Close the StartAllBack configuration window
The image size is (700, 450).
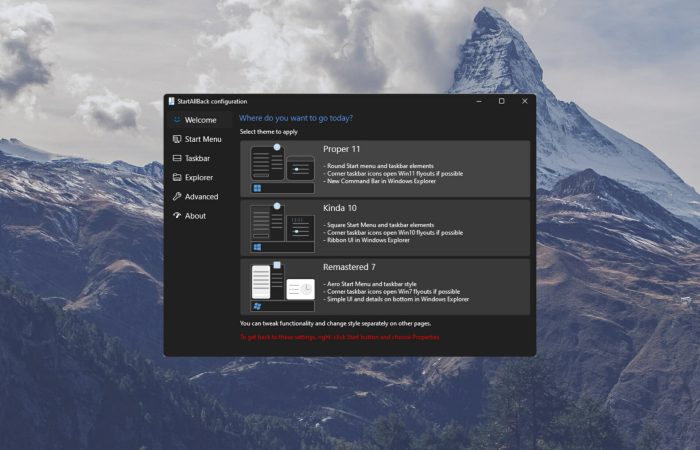coord(525,101)
